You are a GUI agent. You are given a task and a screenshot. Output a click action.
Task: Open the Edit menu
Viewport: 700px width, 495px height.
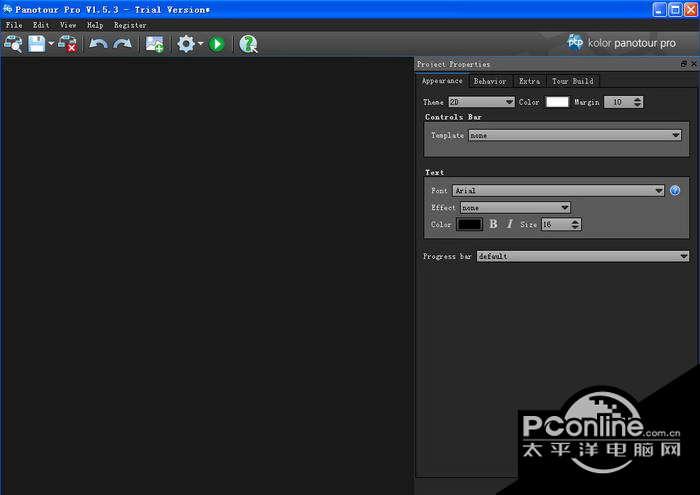click(41, 25)
